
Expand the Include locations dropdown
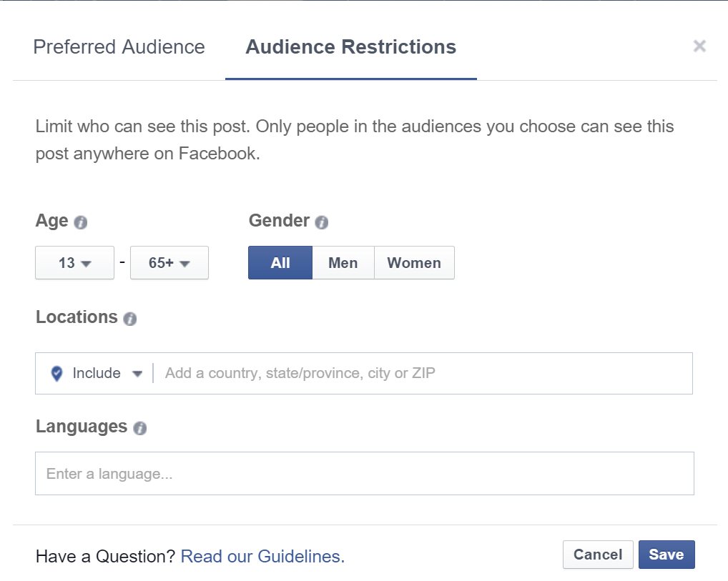[x=107, y=374]
